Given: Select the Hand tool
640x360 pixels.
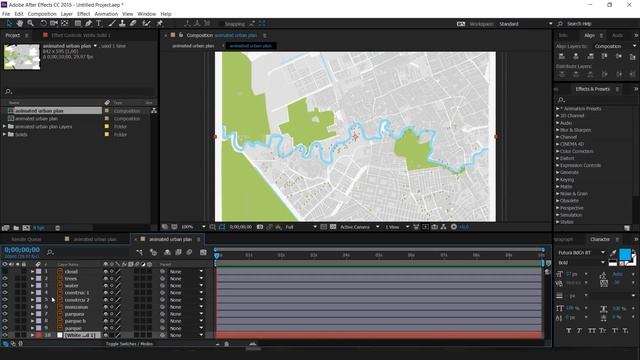Looking at the screenshot, I should pos(20,24).
